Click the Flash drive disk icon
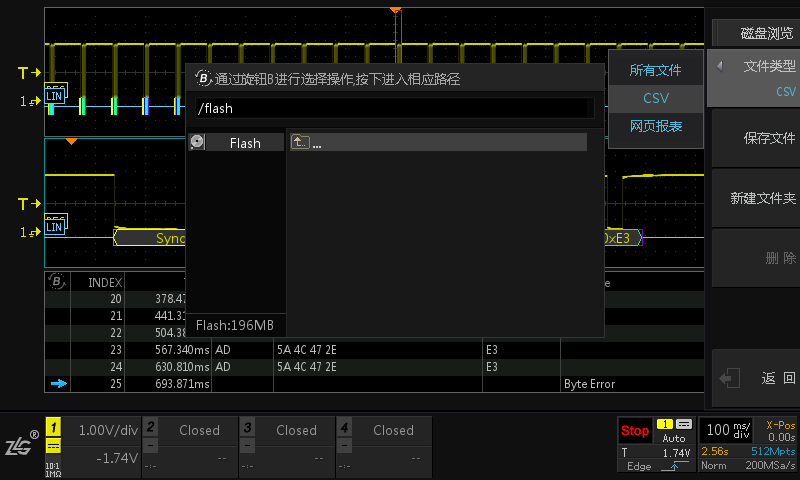 (x=197, y=142)
